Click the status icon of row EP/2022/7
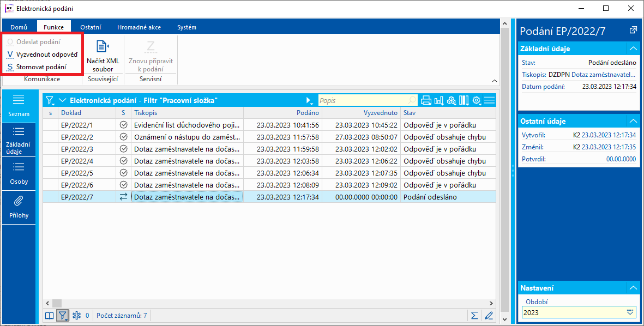This screenshot has height=326, width=644. pos(123,197)
